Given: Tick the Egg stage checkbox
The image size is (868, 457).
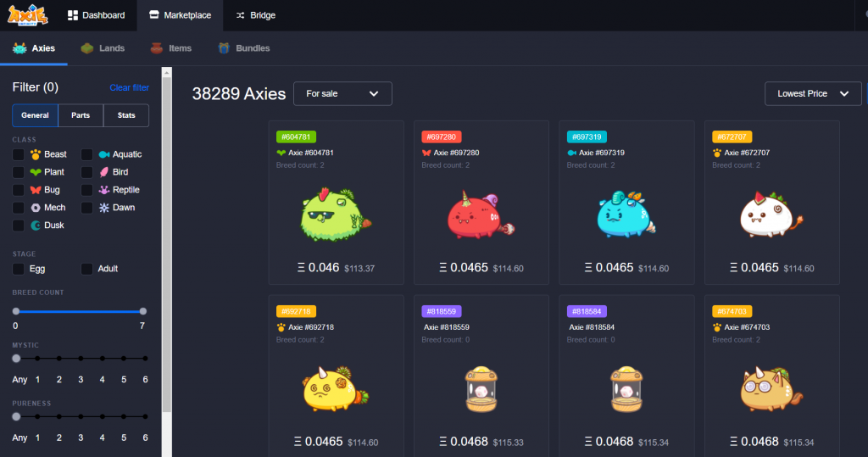Looking at the screenshot, I should pyautogui.click(x=19, y=269).
